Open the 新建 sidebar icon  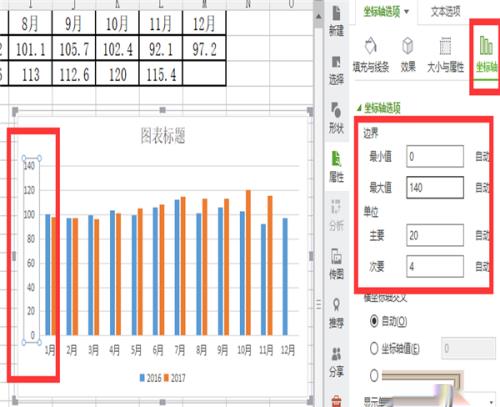coord(336,20)
